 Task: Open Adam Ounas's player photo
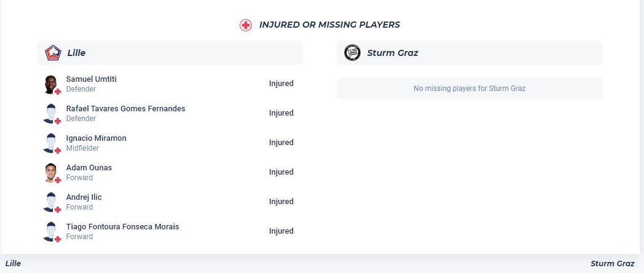[x=51, y=172]
